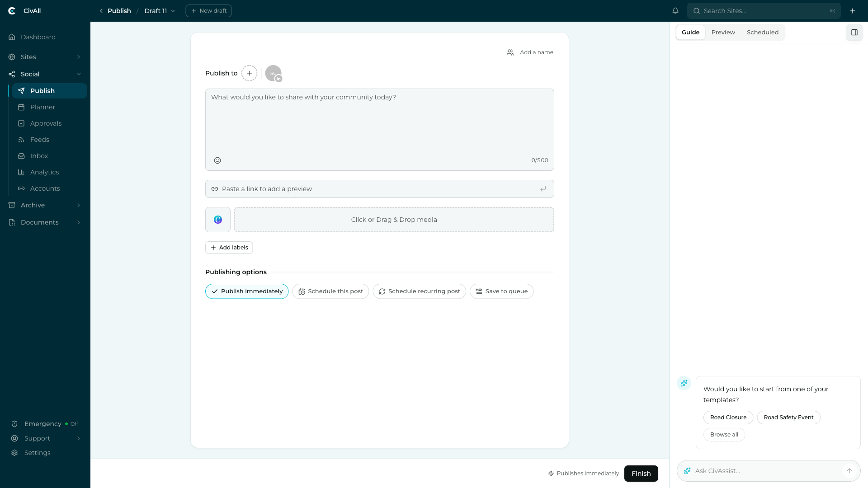Focus the post content text area
The image size is (868, 488).
pos(380,130)
